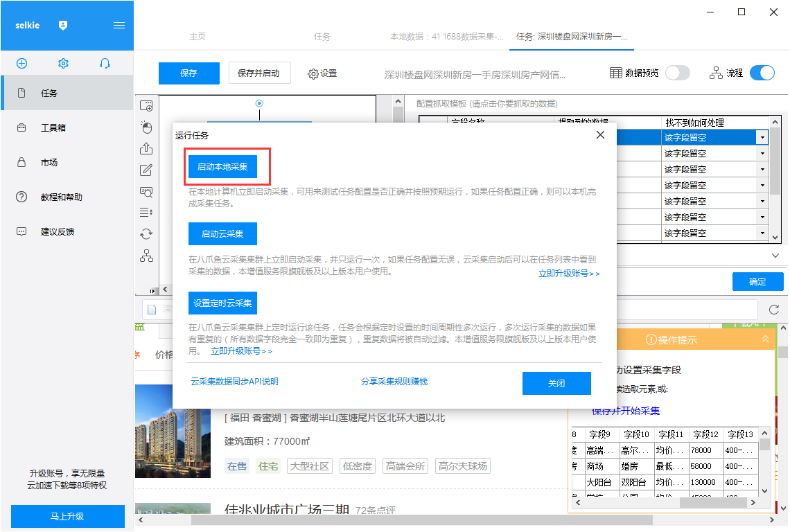
Task: Collapse the 操作提示 panel chevron
Action: click(765, 339)
